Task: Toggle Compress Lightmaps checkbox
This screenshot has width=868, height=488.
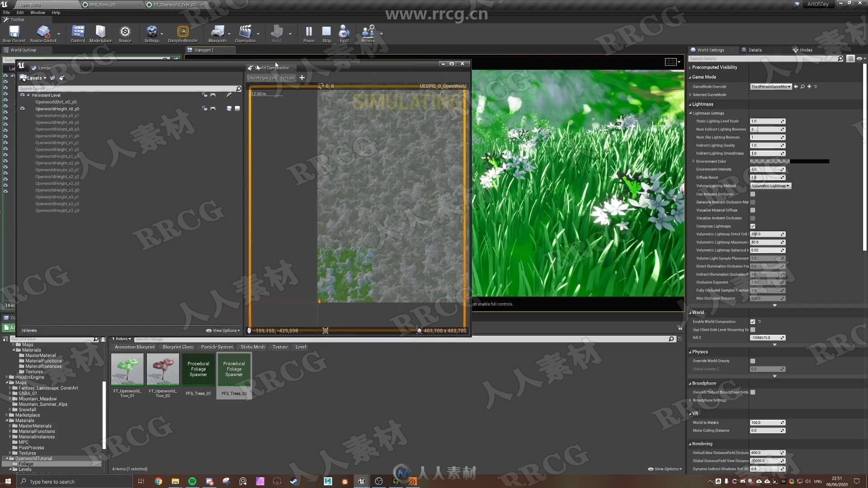Action: coord(752,226)
